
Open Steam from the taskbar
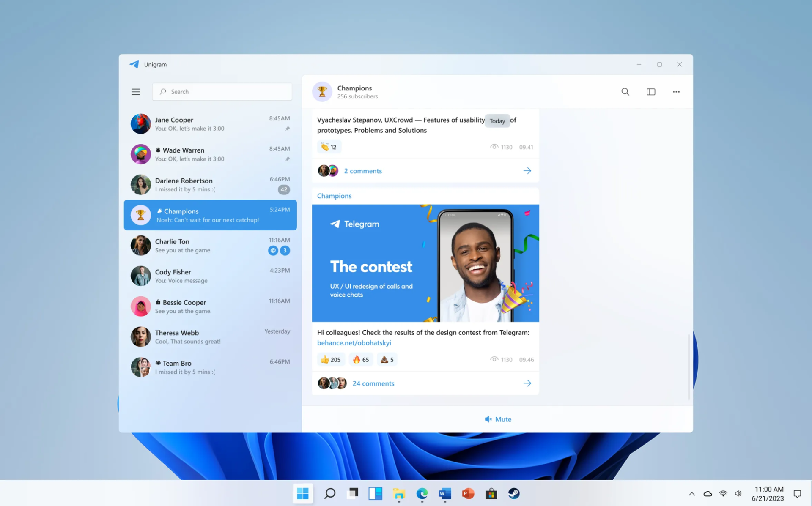click(x=513, y=493)
